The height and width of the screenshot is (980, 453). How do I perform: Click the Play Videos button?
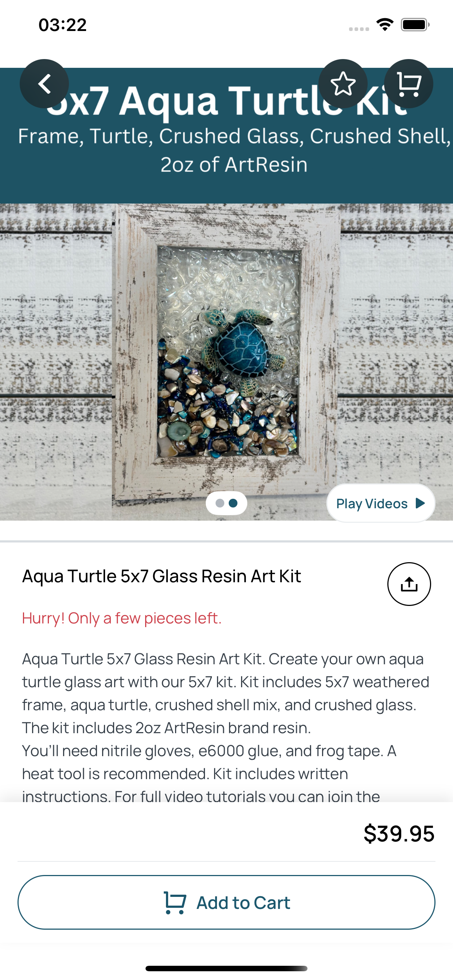[381, 503]
